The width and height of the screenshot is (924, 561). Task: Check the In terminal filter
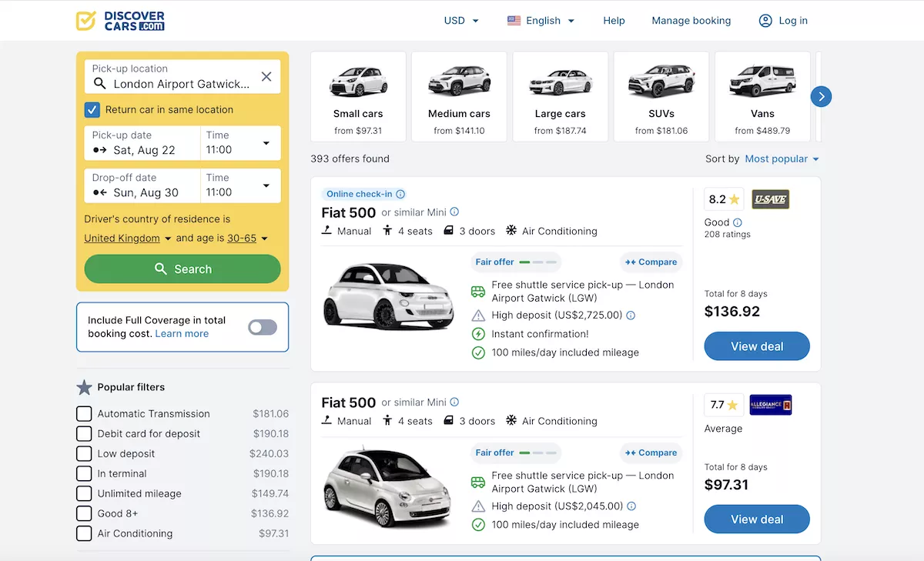coord(84,473)
